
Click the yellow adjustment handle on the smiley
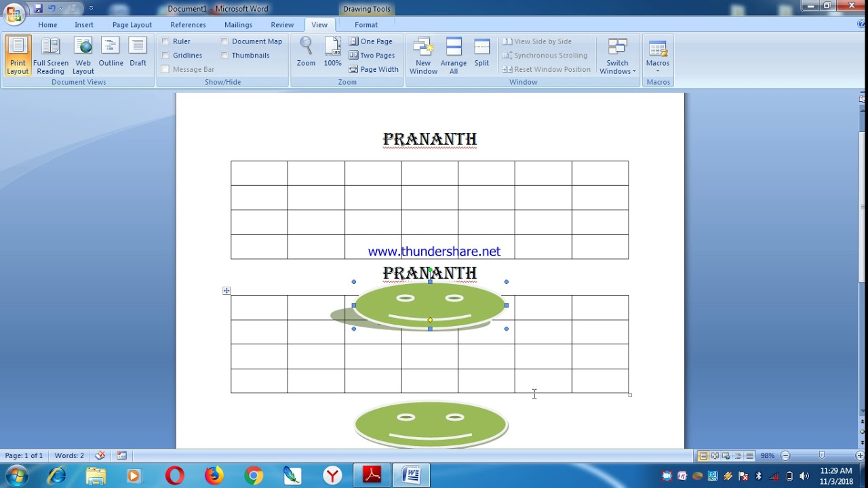click(430, 320)
